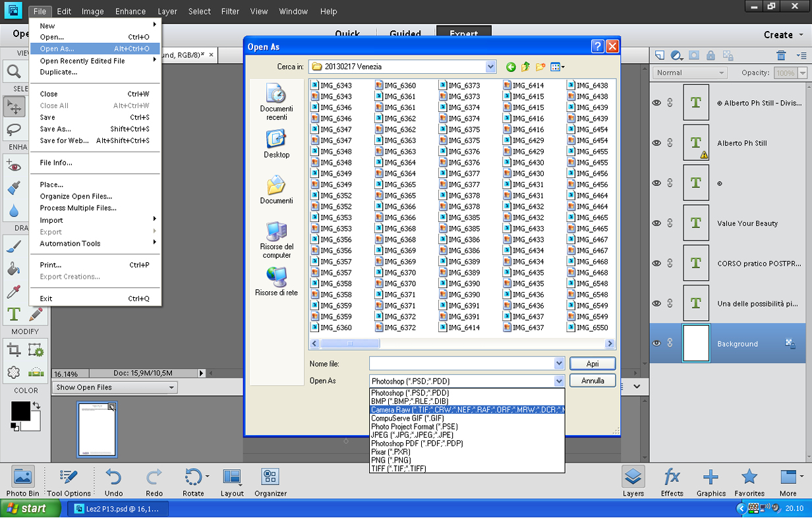Viewport: 812px width, 518px height.
Task: Click the Apri button
Action: 593,364
